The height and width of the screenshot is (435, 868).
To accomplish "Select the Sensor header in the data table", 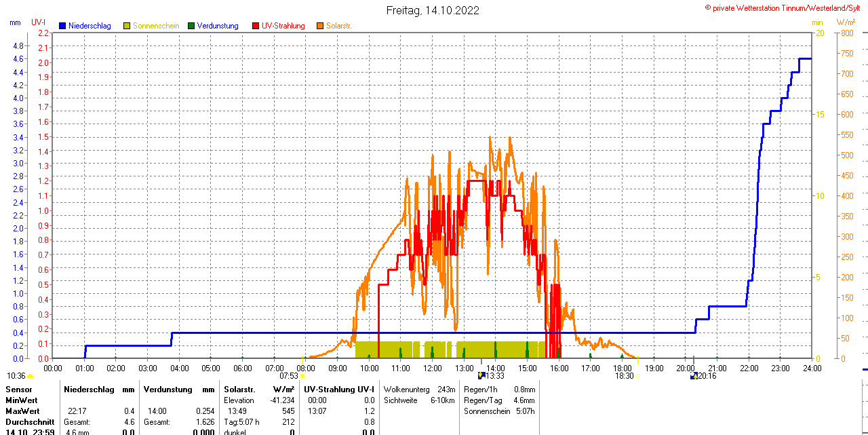I will pos(18,390).
